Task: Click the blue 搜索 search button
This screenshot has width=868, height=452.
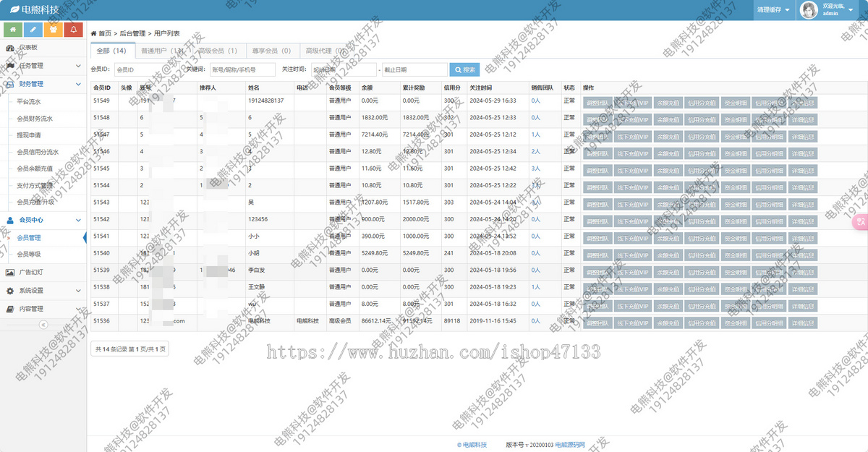Action: pos(464,70)
